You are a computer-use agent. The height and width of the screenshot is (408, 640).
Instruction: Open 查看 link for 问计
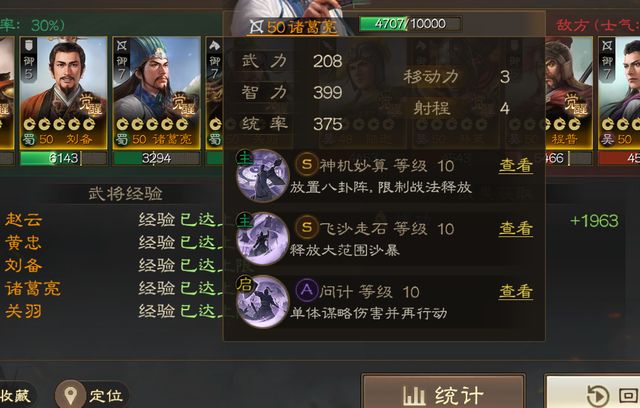(x=516, y=292)
